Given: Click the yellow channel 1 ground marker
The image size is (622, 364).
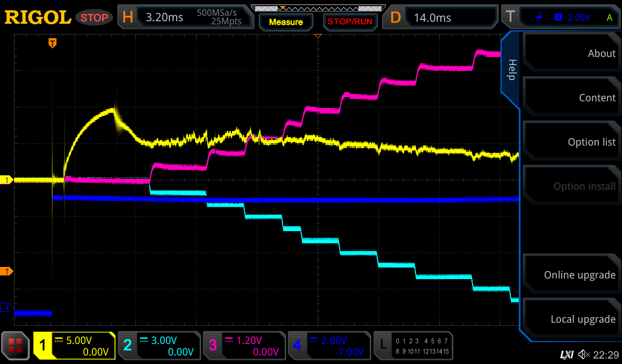Looking at the screenshot, I should click(7, 180).
